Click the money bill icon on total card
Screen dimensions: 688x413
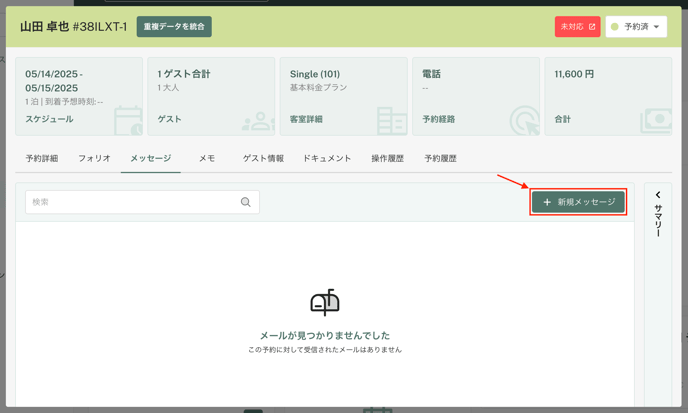(x=656, y=121)
